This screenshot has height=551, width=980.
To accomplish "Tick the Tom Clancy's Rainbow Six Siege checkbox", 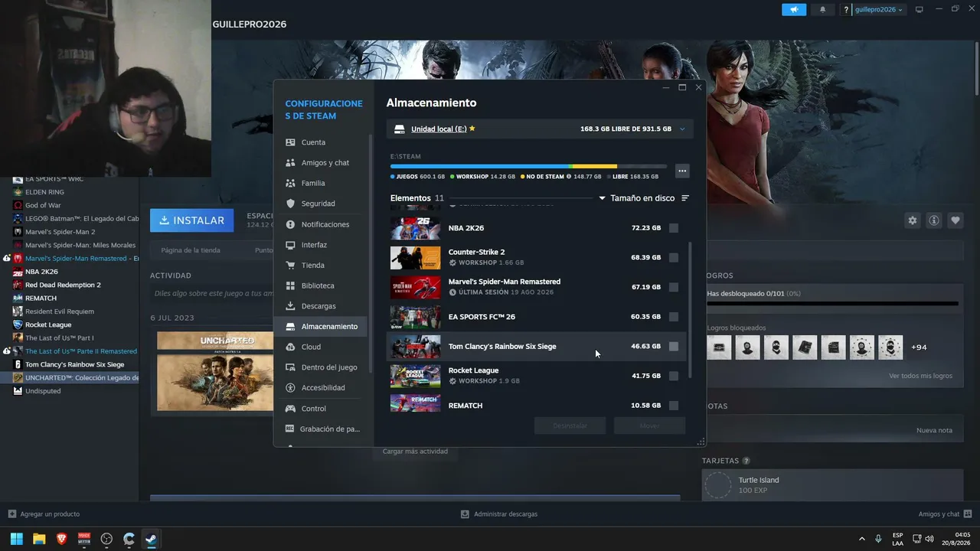I will click(674, 347).
